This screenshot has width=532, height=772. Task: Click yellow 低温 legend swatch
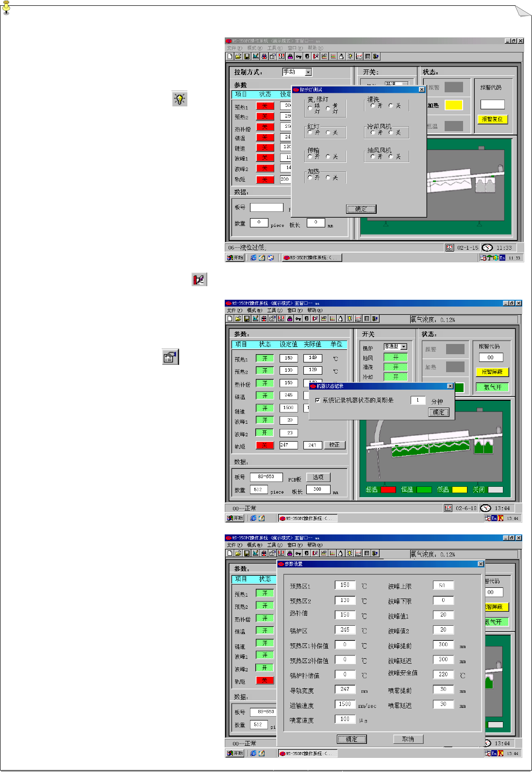[459, 490]
